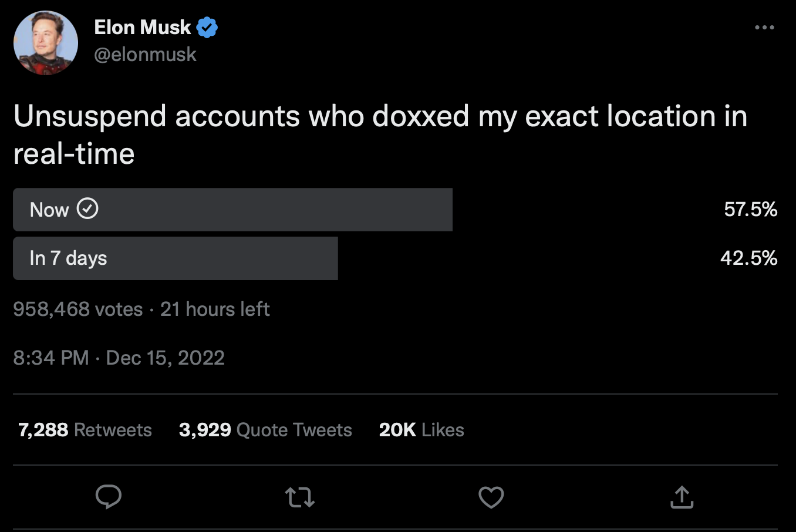Click the 42.5% poll result

[748, 258]
